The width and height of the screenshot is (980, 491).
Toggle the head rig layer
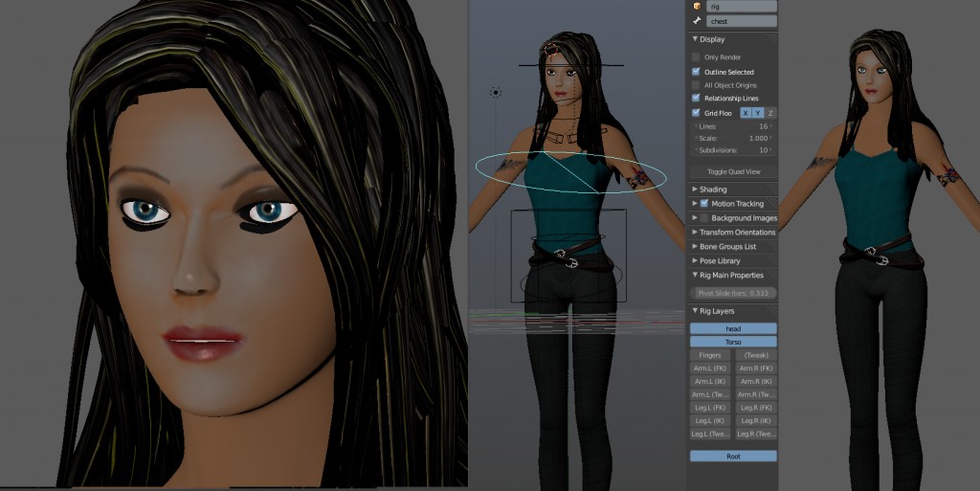point(734,328)
